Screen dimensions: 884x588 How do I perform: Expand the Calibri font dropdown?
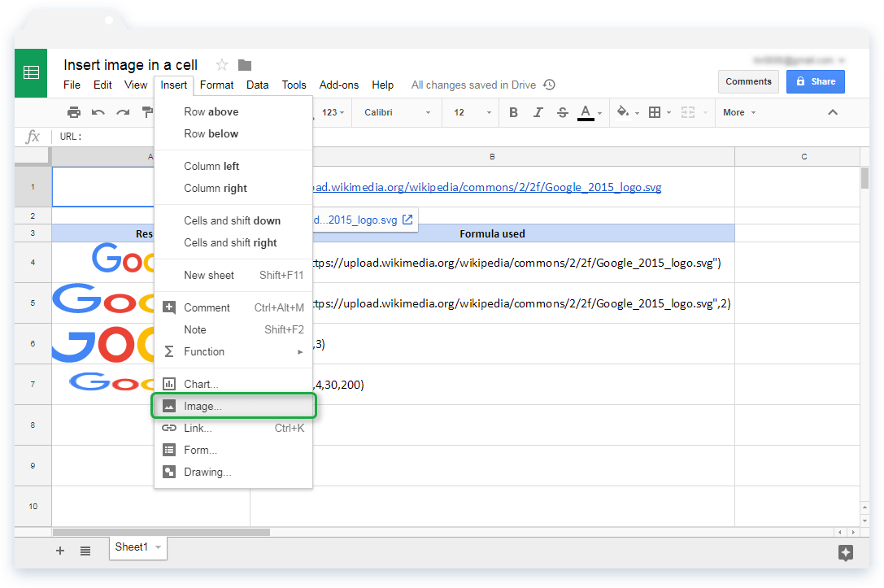click(397, 112)
